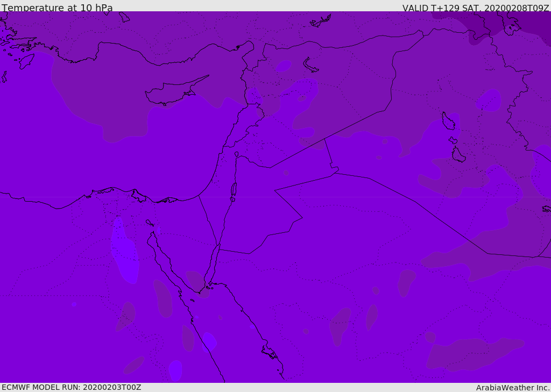The image size is (551, 392).
Task: Click the 'ArabiaWeather Inc.' credit text
Action: point(513,388)
